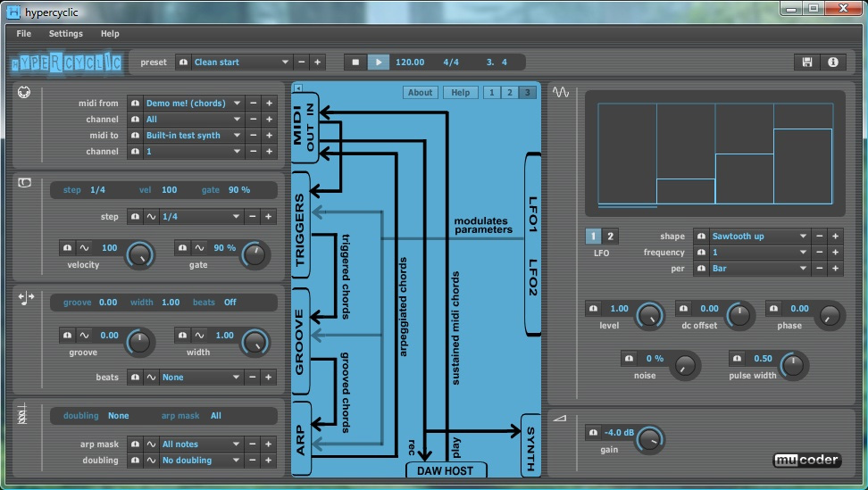868x490 pixels.
Task: Click MIDI learn icon on doubling row
Action: [x=135, y=461]
